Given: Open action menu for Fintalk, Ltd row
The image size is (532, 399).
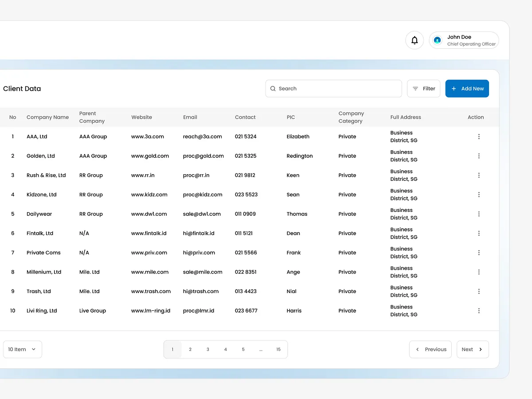Looking at the screenshot, I should [479, 233].
